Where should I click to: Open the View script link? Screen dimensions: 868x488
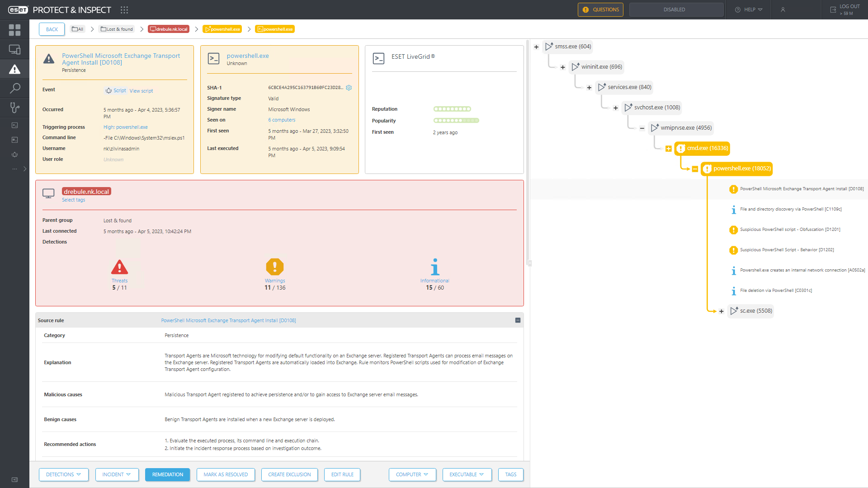pos(141,91)
